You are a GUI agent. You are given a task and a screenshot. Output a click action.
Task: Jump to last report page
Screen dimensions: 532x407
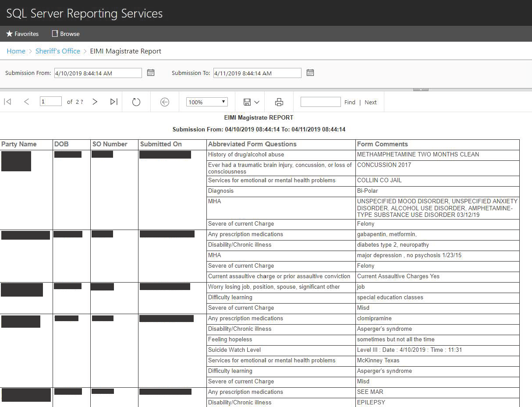(x=114, y=102)
